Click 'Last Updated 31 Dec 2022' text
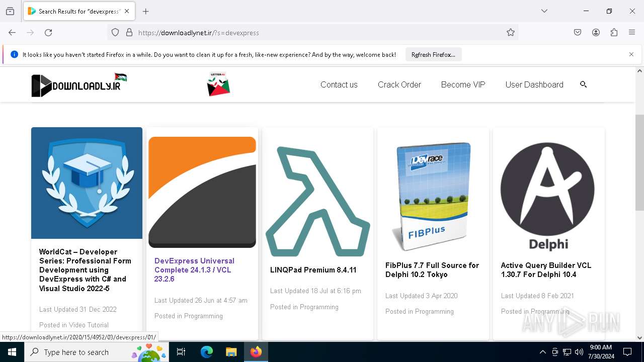The width and height of the screenshot is (644, 362). click(x=78, y=309)
